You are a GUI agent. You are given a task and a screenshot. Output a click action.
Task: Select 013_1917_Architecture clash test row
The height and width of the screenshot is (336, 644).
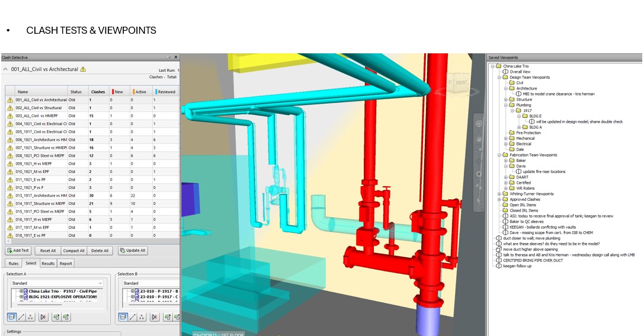click(41, 196)
